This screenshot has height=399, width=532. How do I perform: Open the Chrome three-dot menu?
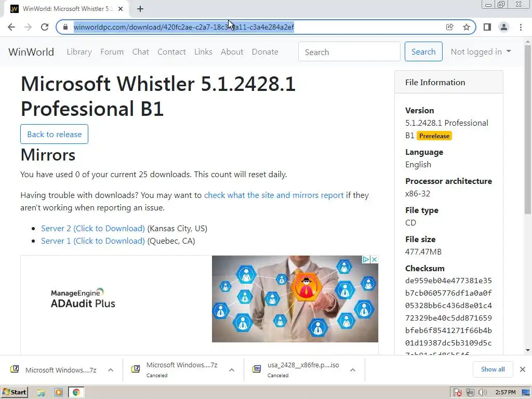(521, 27)
